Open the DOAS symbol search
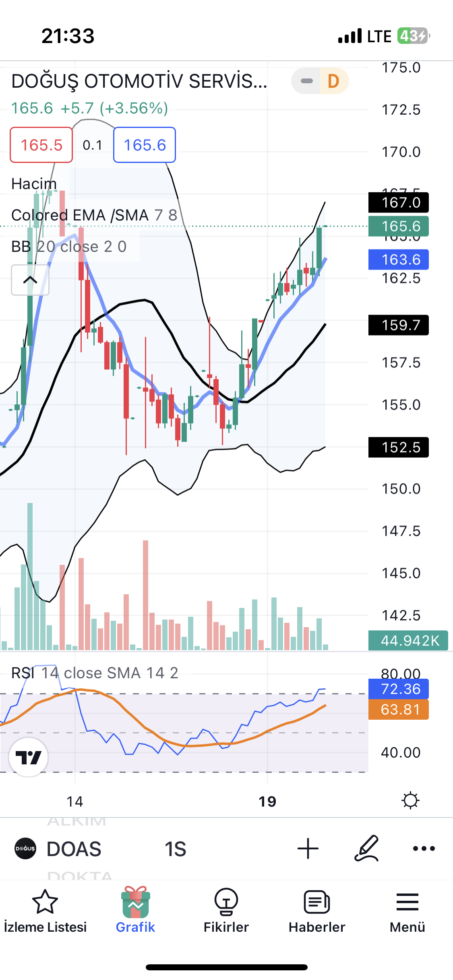 click(x=74, y=849)
